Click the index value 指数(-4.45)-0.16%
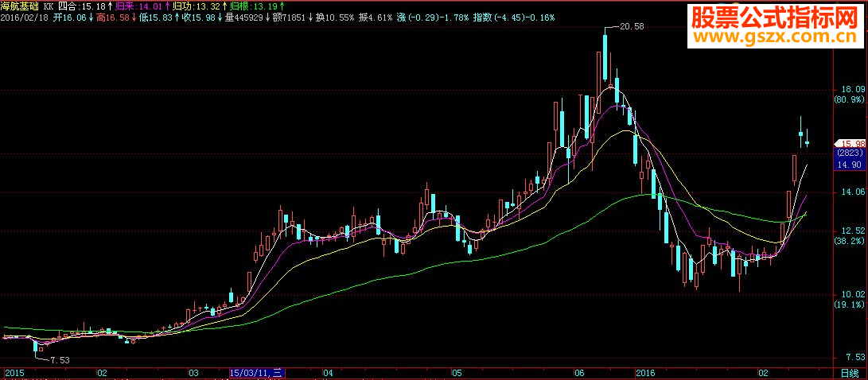 coord(514,17)
